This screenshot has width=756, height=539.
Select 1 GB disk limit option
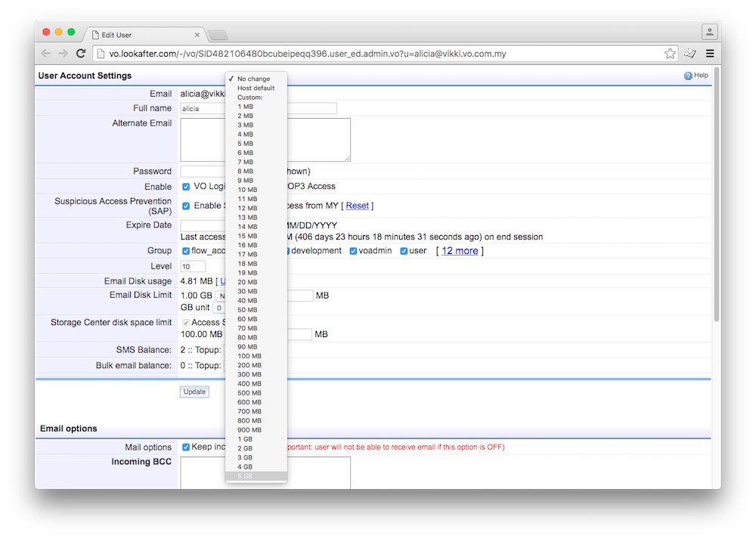[x=256, y=439]
